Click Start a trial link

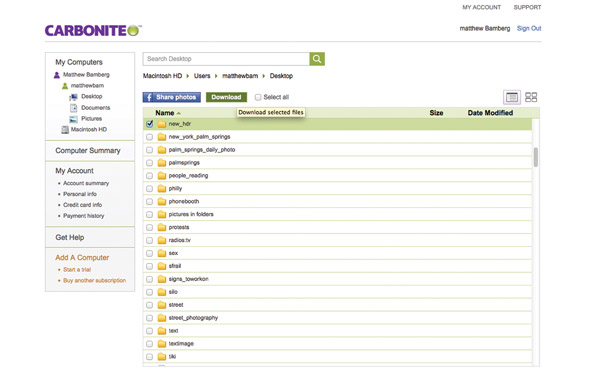(x=77, y=270)
